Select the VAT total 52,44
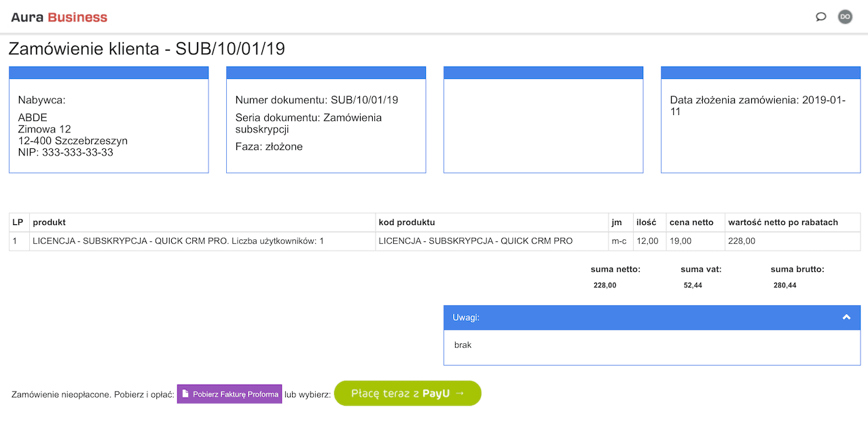Image resolution: width=868 pixels, height=424 pixels. pos(693,285)
